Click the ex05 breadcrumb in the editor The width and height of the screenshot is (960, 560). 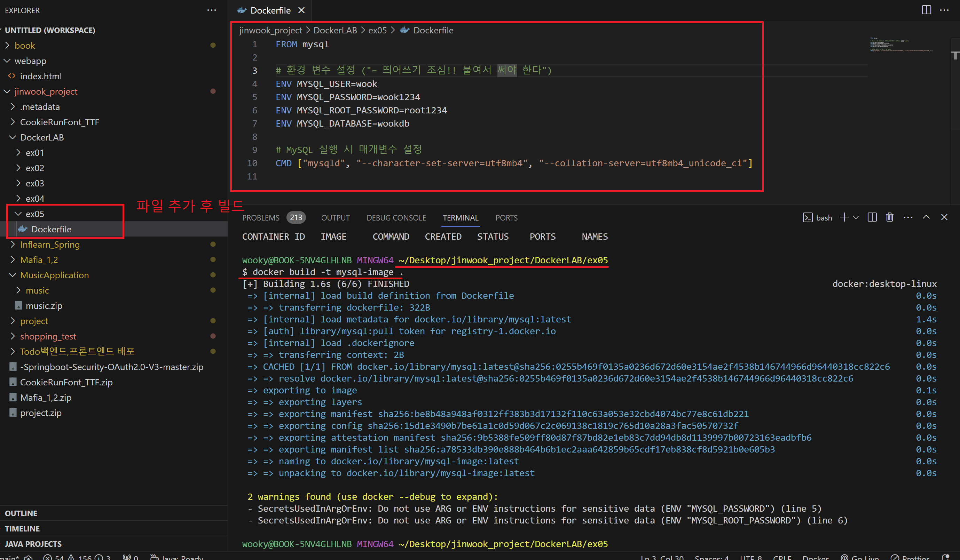[377, 31]
